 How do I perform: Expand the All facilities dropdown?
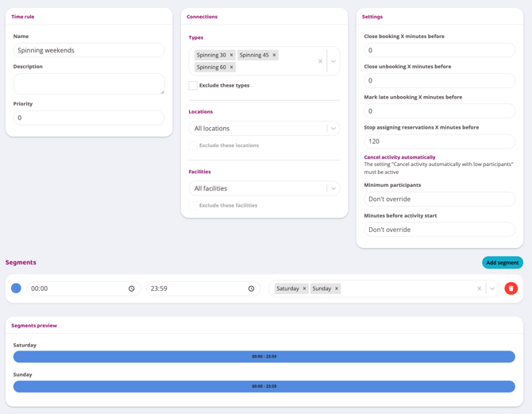(x=333, y=189)
